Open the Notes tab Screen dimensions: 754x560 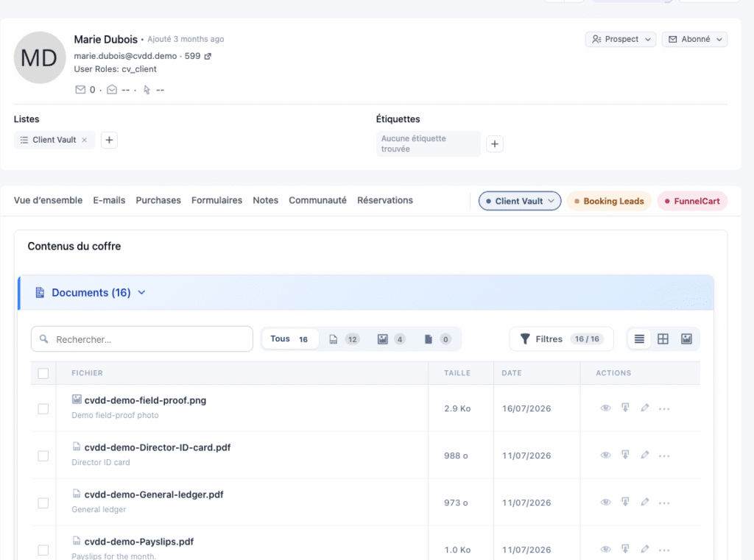(x=265, y=200)
